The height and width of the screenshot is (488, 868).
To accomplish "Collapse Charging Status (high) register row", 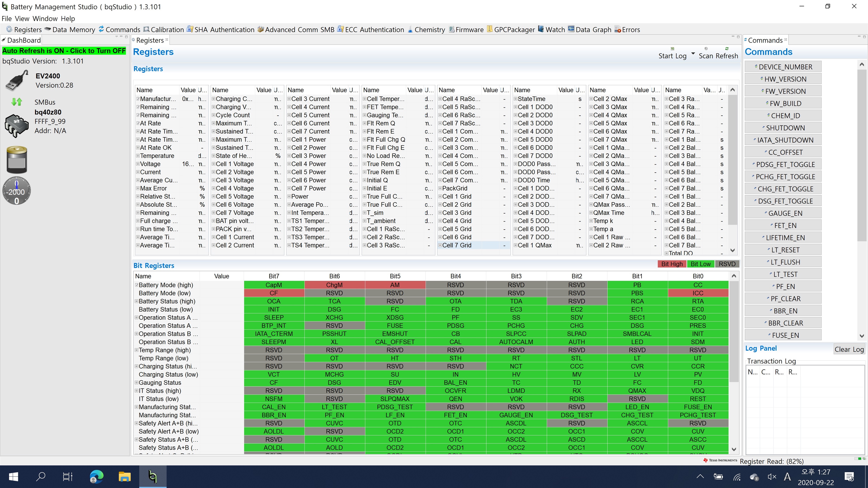I will (x=137, y=366).
